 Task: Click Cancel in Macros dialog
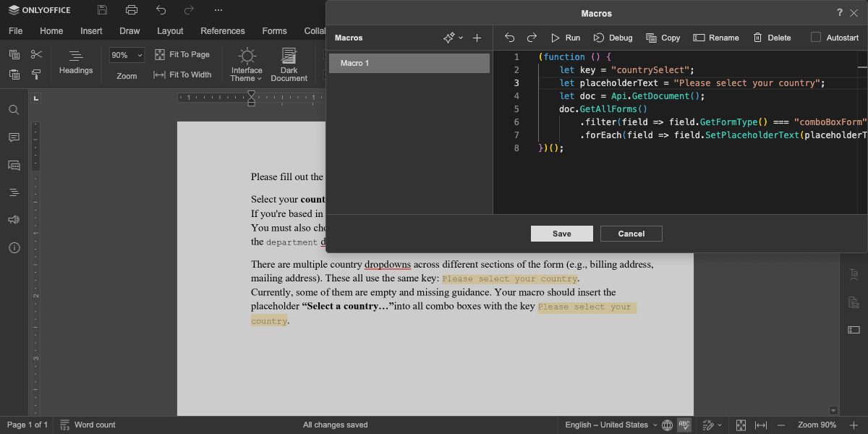point(631,234)
